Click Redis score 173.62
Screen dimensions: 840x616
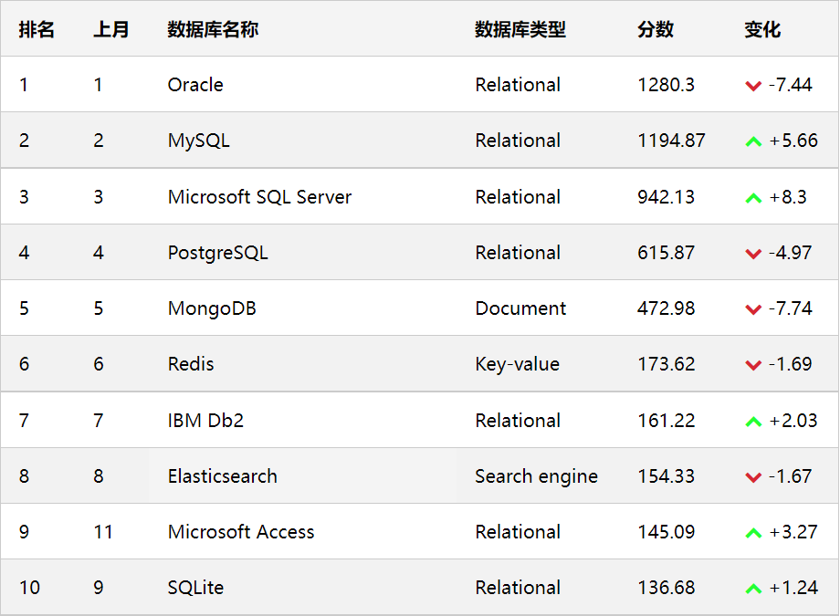point(666,364)
